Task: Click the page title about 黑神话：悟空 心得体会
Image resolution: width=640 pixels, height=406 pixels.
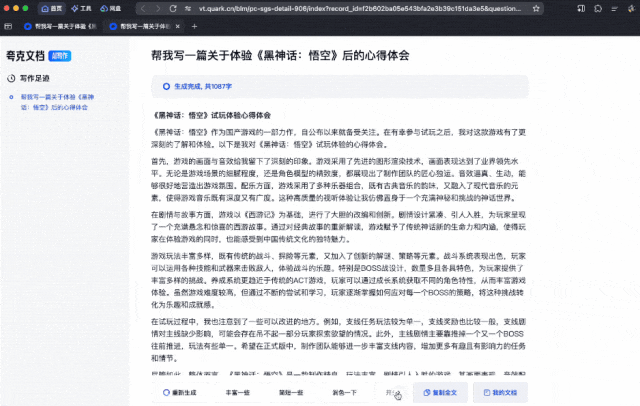Action: coord(280,55)
